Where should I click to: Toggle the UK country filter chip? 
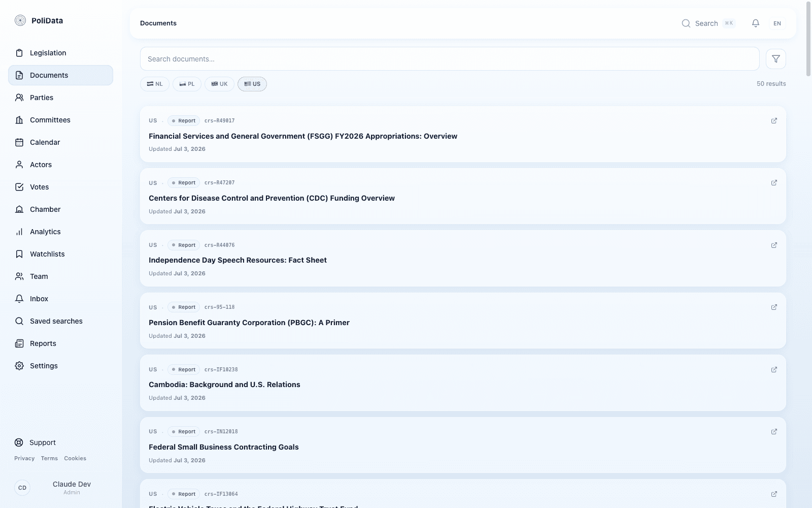[219, 84]
